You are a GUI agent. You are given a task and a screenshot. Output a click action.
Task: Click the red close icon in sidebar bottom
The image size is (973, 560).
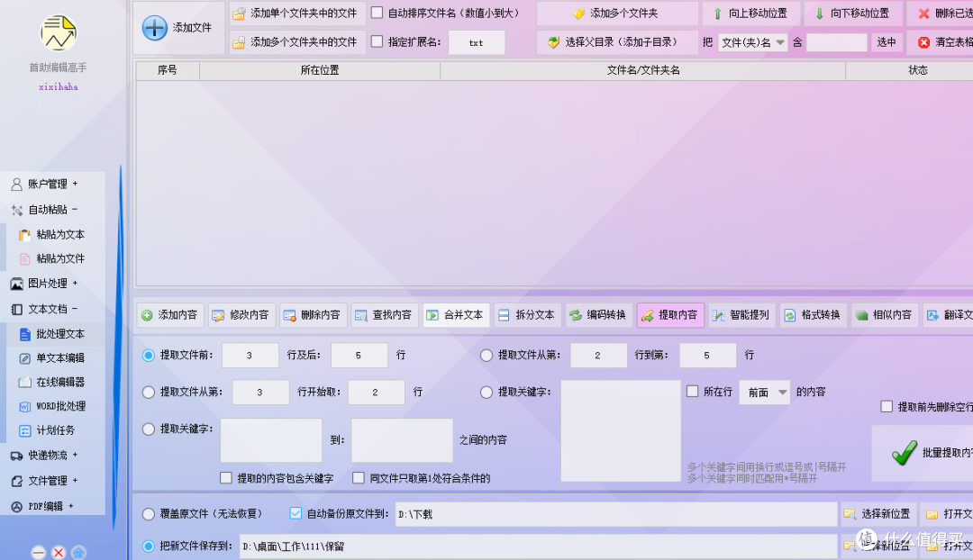pos(59,552)
